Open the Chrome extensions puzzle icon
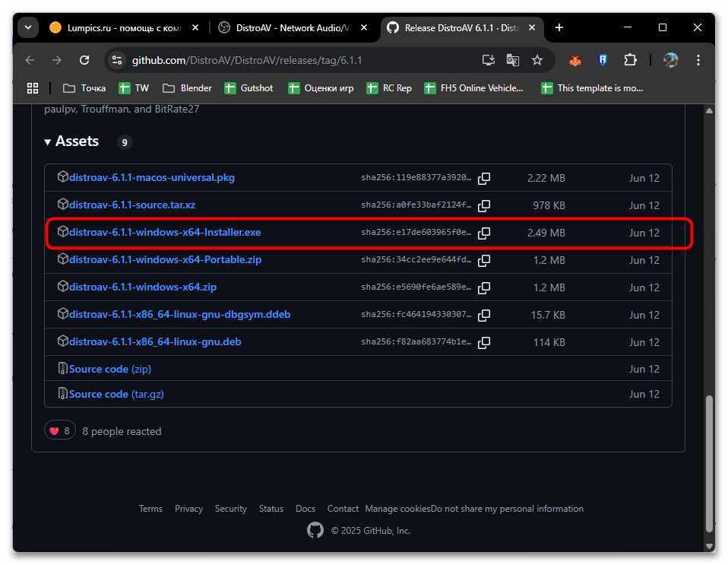Screen dimensions: 728x565 [x=630, y=60]
